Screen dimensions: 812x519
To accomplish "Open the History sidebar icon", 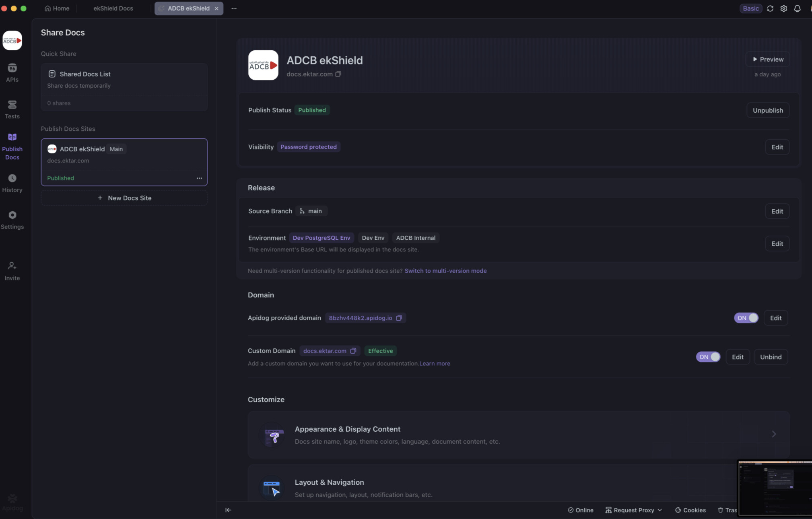I will (x=12, y=183).
